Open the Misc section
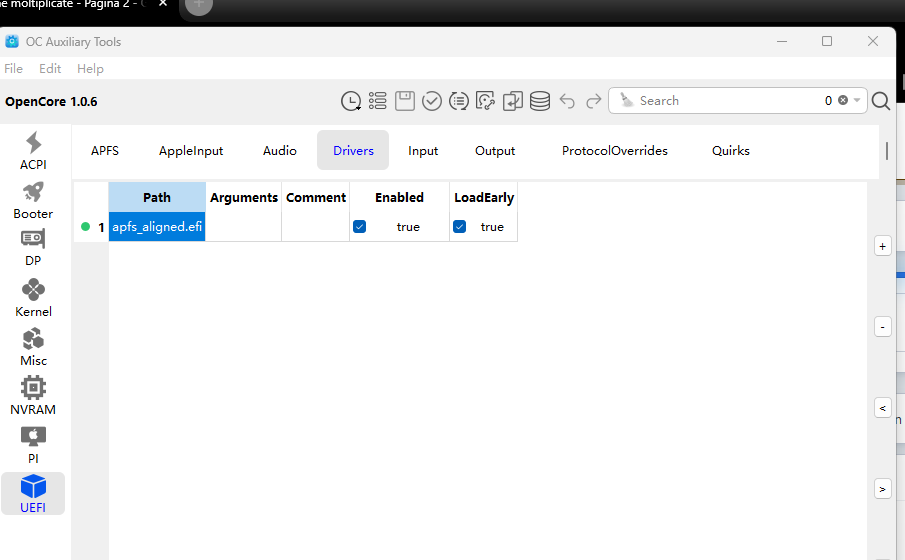The image size is (905, 560). click(x=33, y=347)
